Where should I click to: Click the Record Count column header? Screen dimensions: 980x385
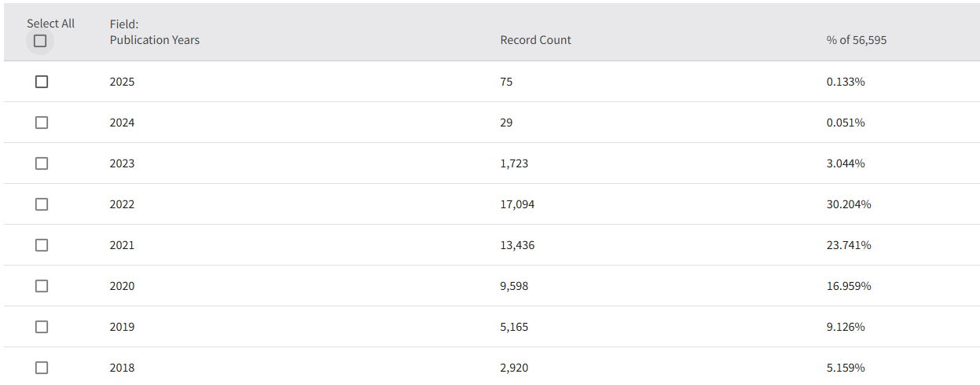tap(535, 40)
